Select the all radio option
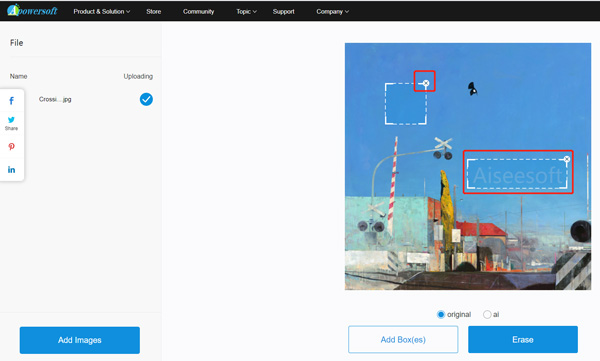The image size is (600, 361). tap(487, 314)
